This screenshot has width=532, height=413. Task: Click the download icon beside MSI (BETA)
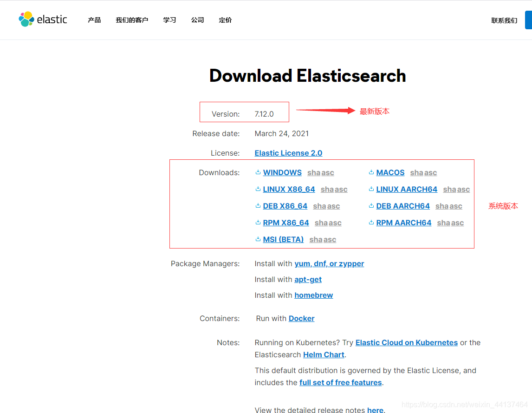[x=258, y=239]
